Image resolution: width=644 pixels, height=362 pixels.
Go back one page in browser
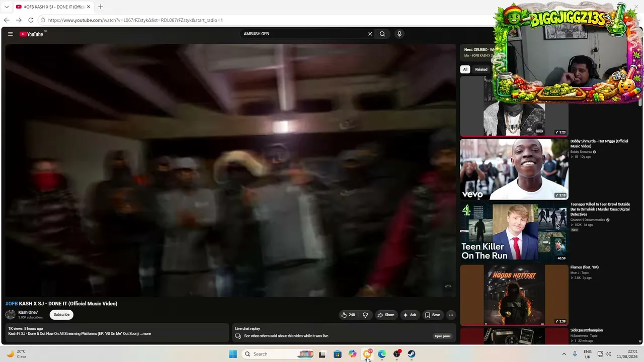tap(7, 20)
